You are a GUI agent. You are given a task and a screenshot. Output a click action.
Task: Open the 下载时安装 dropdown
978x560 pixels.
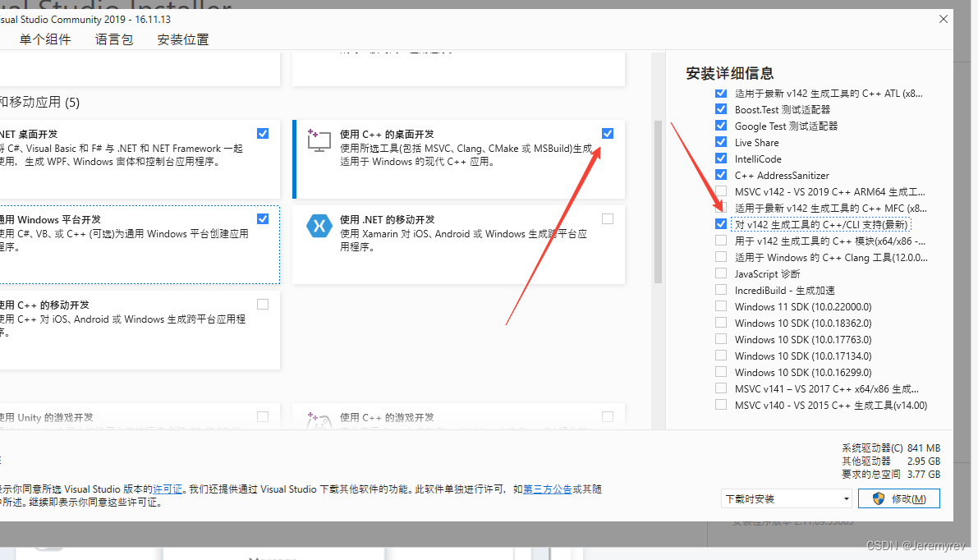(x=787, y=499)
